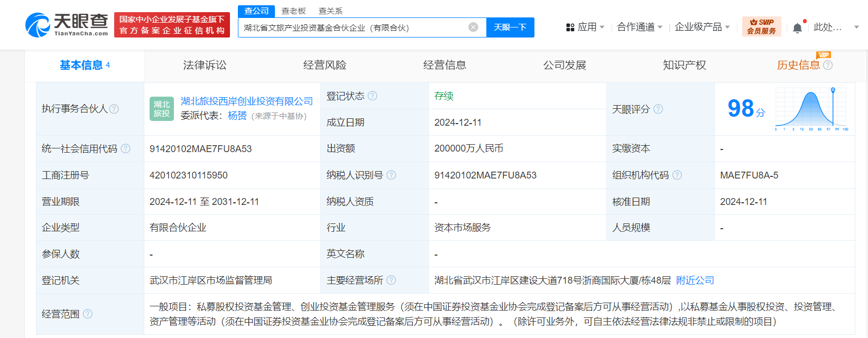
Task: Open the 基本信息 tab
Action: (85, 65)
